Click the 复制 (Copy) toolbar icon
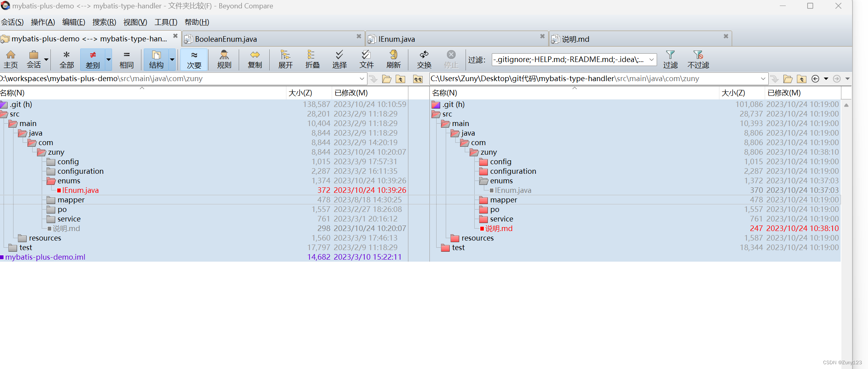This screenshot has width=868, height=369. pyautogui.click(x=255, y=60)
